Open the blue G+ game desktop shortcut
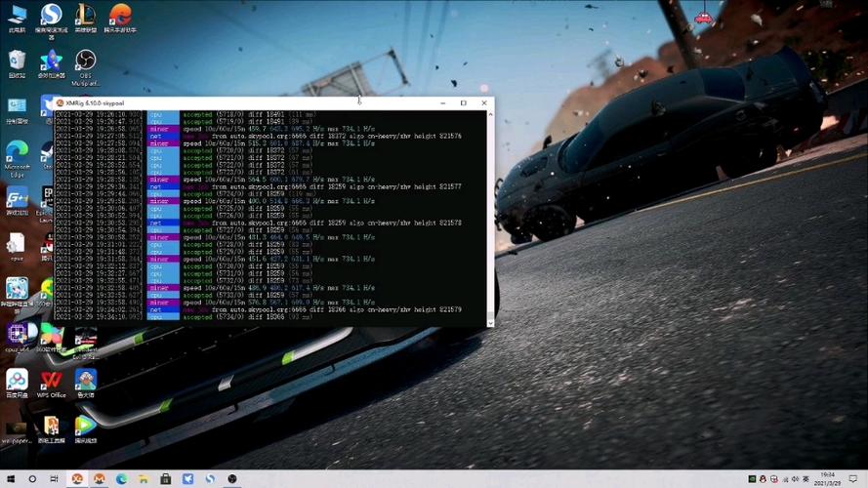The image size is (868, 488). tap(18, 201)
